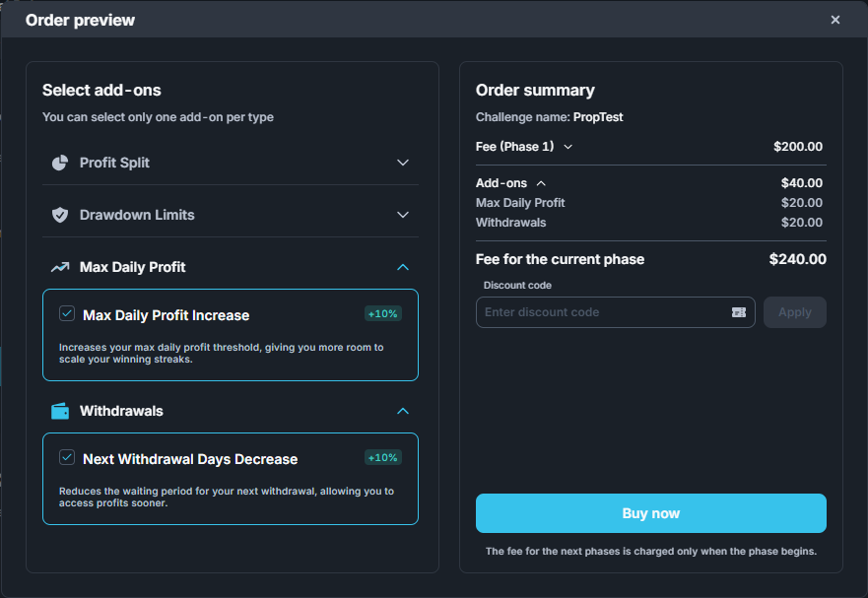Click the Profit Split pie chart icon
The height and width of the screenshot is (598, 868).
click(60, 163)
